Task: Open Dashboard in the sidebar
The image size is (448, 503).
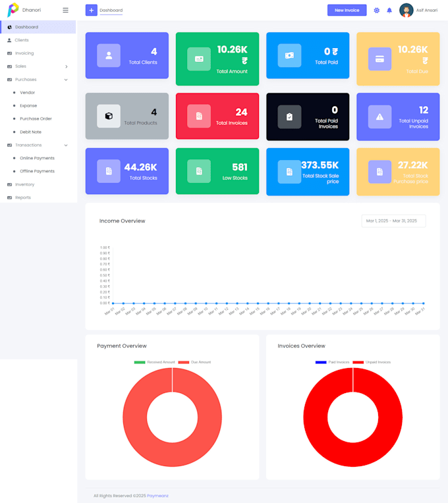Action: point(38,27)
